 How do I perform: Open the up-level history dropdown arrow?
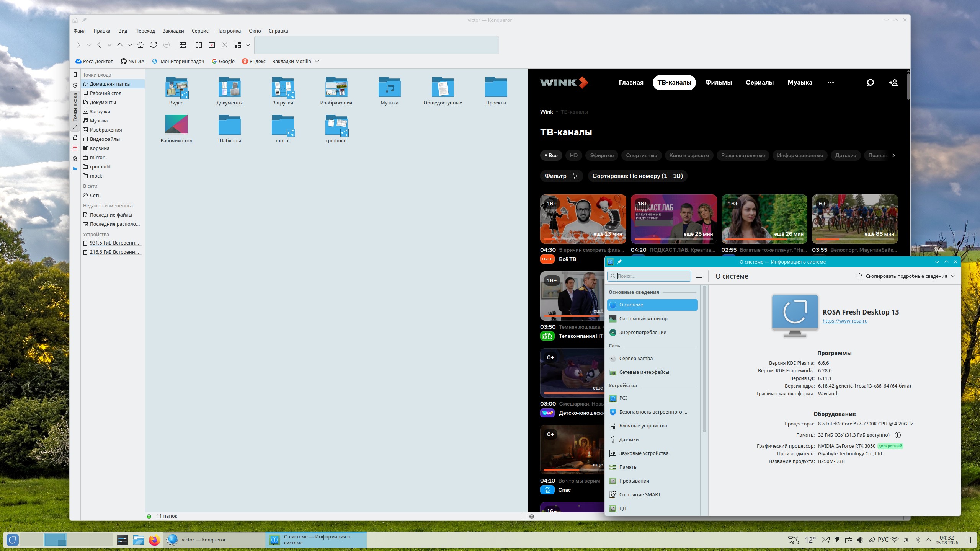coord(130,45)
